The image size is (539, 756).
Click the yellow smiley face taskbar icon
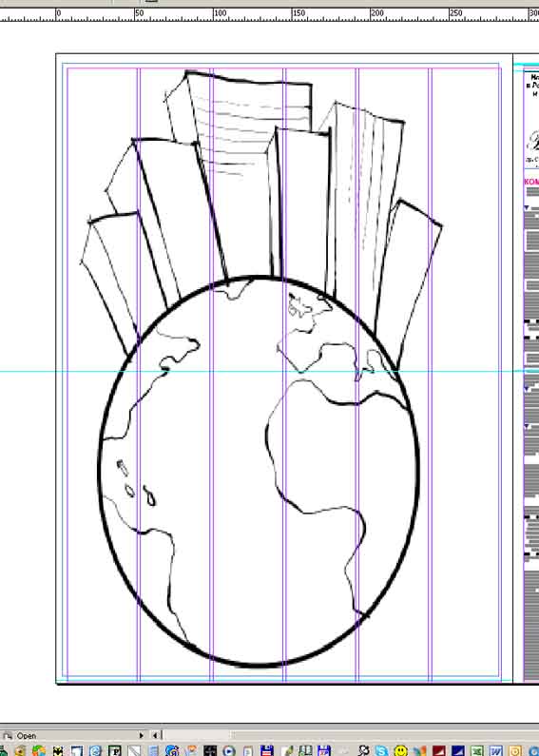click(x=400, y=750)
